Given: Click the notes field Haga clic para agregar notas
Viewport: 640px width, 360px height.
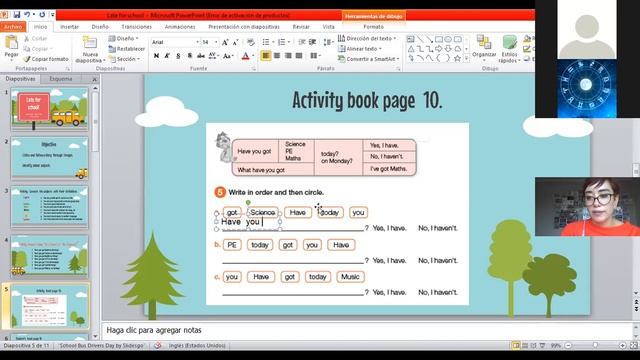Looking at the screenshot, I should pyautogui.click(x=367, y=330).
